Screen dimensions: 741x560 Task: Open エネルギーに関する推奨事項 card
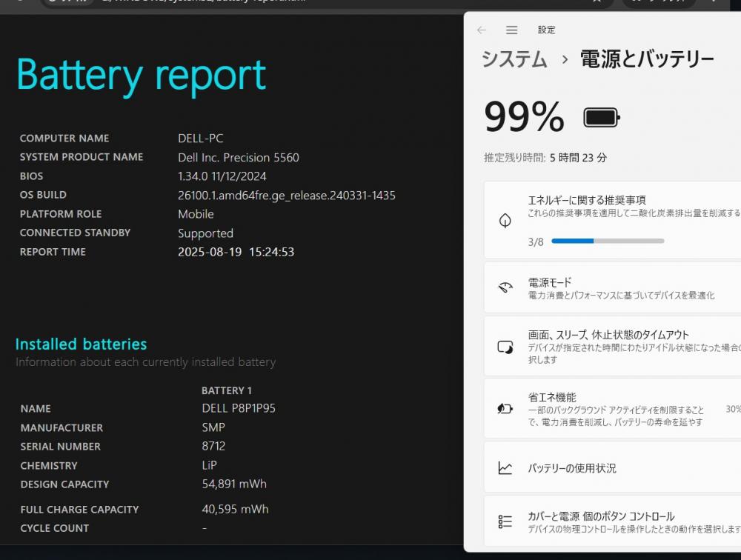613,220
